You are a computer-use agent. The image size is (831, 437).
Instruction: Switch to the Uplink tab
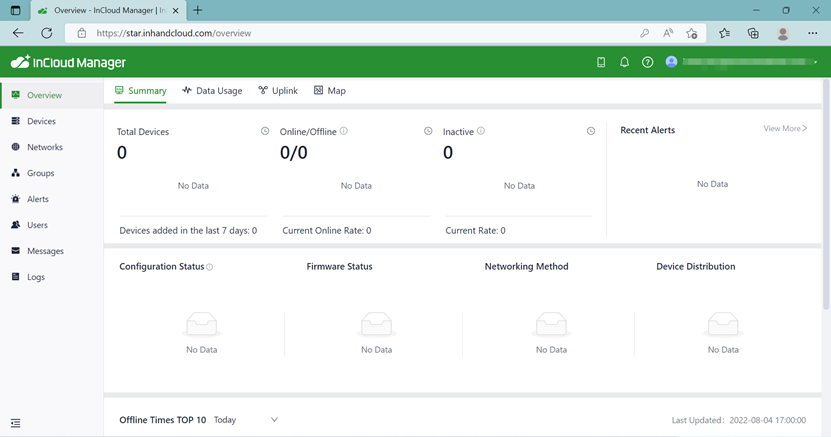coord(278,91)
